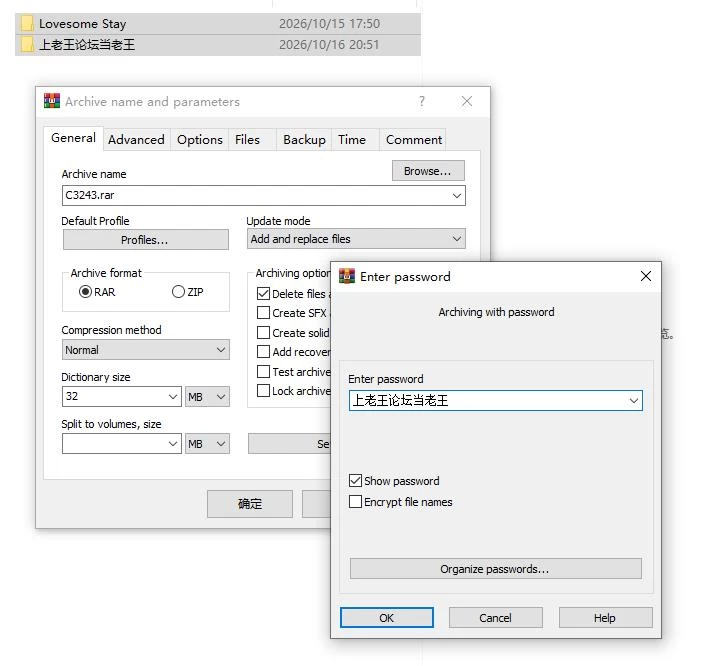The height and width of the screenshot is (666, 726).
Task: Select the Lovesome Stay folder name
Action: 82,24
